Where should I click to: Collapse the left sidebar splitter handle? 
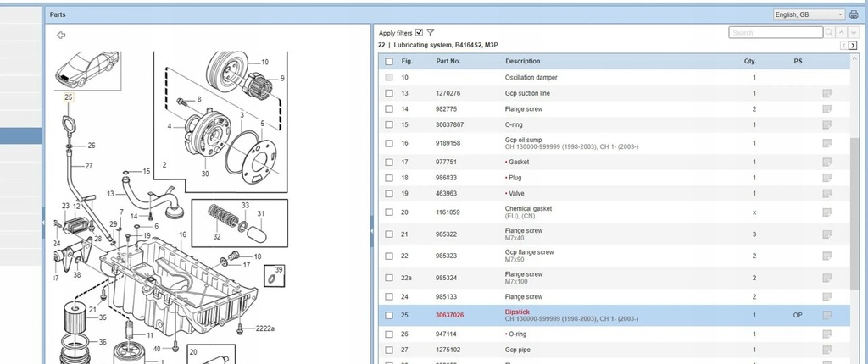point(43,222)
